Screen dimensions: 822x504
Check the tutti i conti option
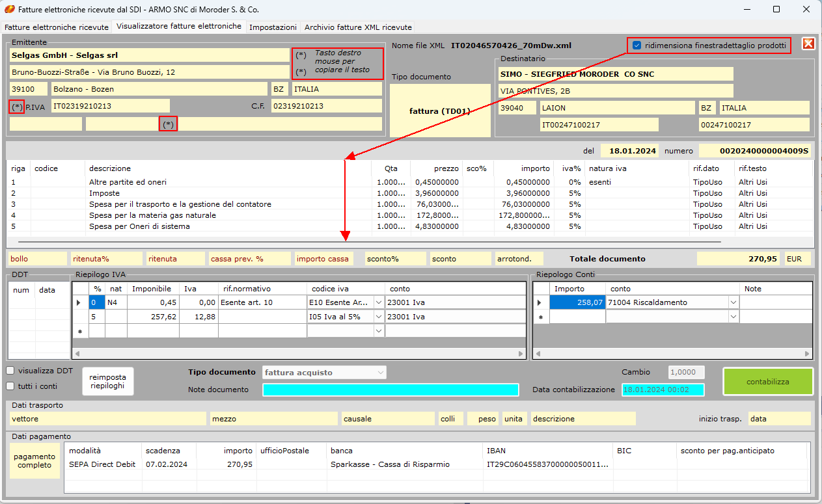[x=10, y=386]
